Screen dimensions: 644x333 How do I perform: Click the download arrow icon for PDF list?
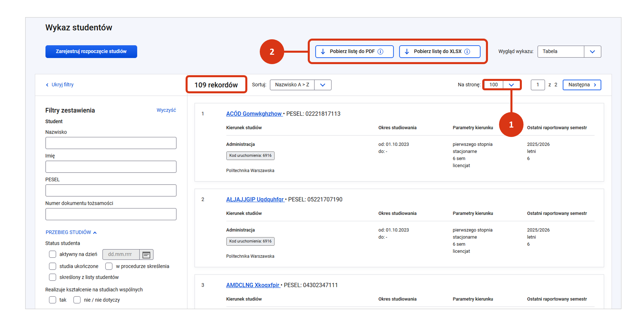323,51
